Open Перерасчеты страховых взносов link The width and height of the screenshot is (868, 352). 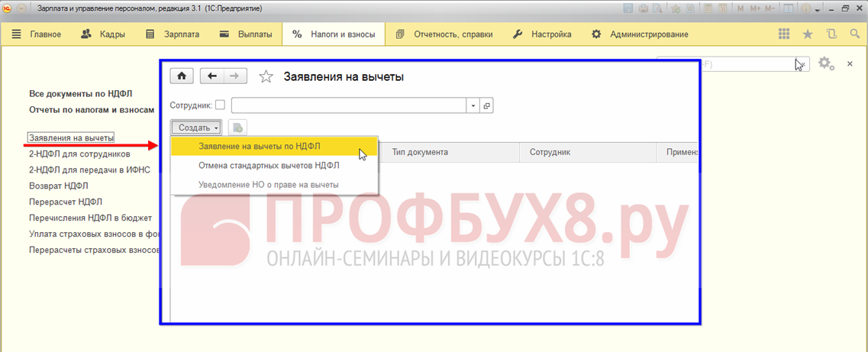pos(95,250)
